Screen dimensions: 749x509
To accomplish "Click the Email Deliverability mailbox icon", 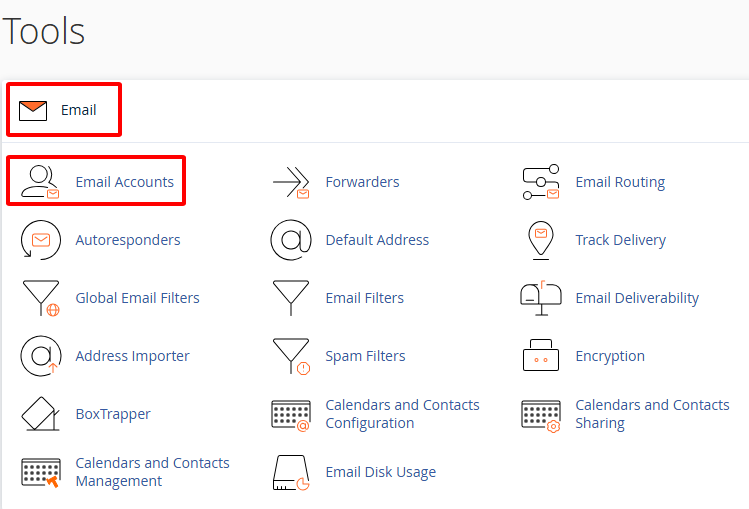I will point(541,298).
